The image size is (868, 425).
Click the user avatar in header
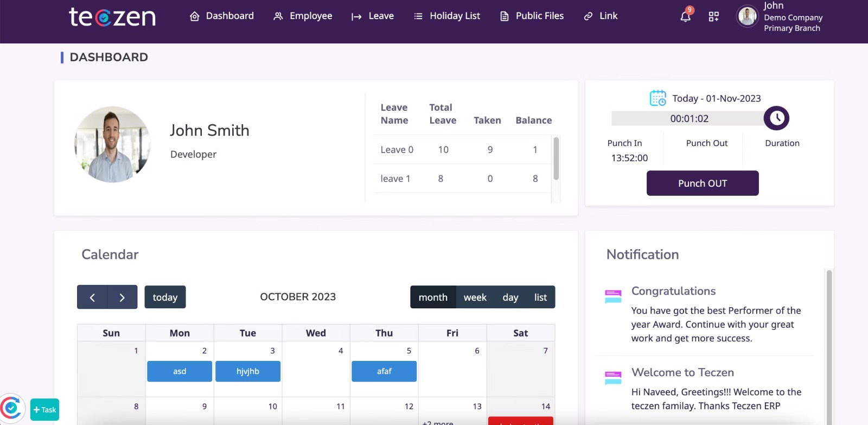click(x=748, y=16)
